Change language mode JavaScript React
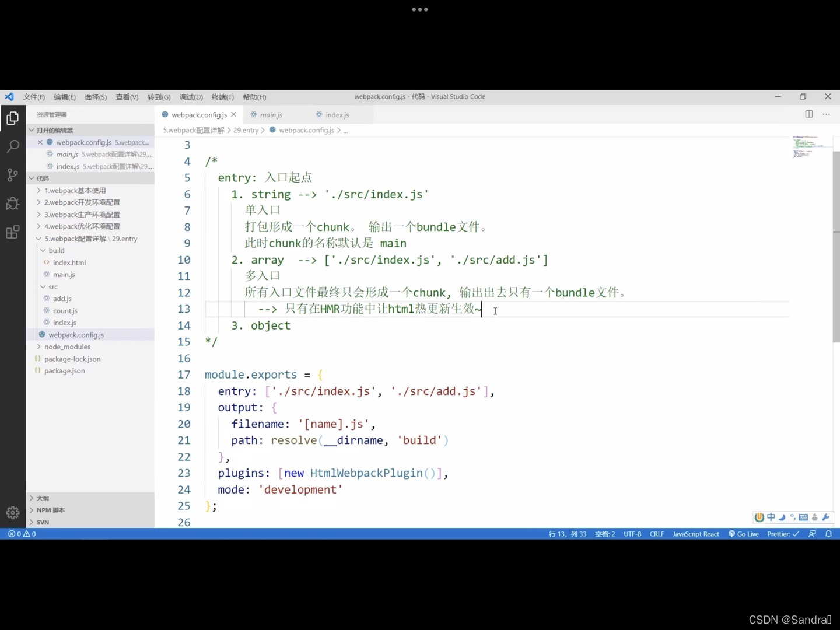Viewport: 840px width, 630px height. pyautogui.click(x=696, y=534)
